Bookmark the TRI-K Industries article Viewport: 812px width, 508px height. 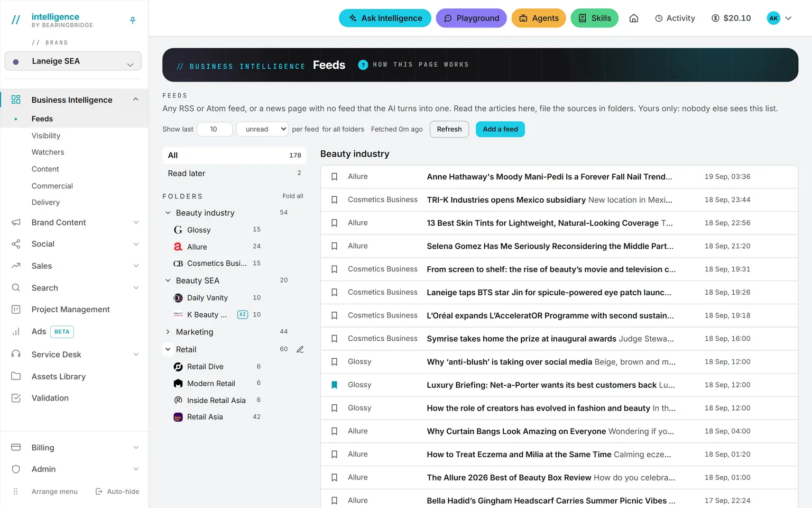pyautogui.click(x=334, y=200)
